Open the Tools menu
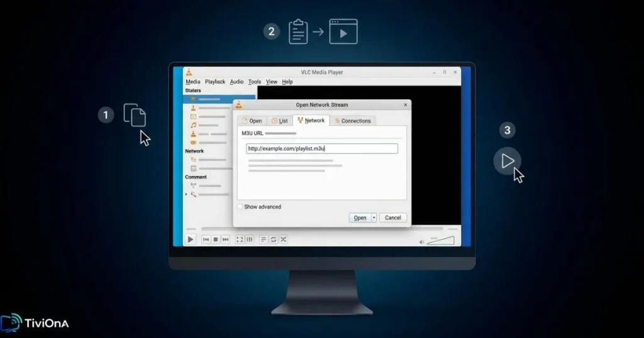 [254, 82]
